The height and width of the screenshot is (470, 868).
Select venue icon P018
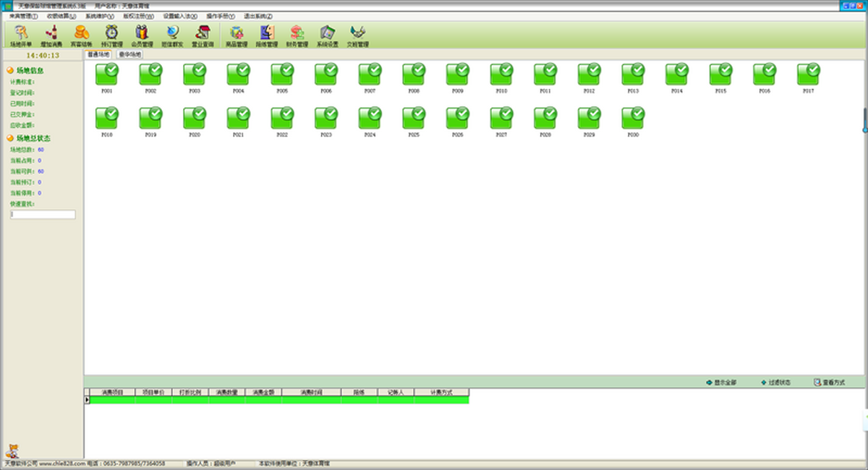[x=107, y=119]
